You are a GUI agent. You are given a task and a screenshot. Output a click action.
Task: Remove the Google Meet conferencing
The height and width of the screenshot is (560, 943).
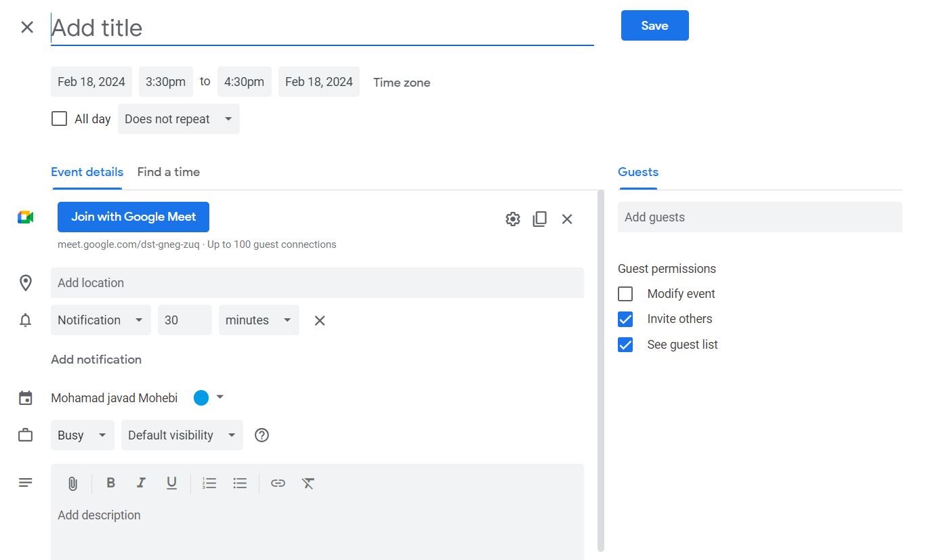[x=567, y=219]
